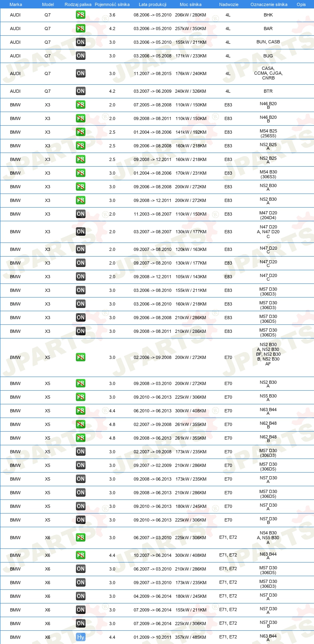314x644 pixels.
Task: Click ON diesel icon in BMW X3 120kW / 163KM row
Action: [81, 249]
